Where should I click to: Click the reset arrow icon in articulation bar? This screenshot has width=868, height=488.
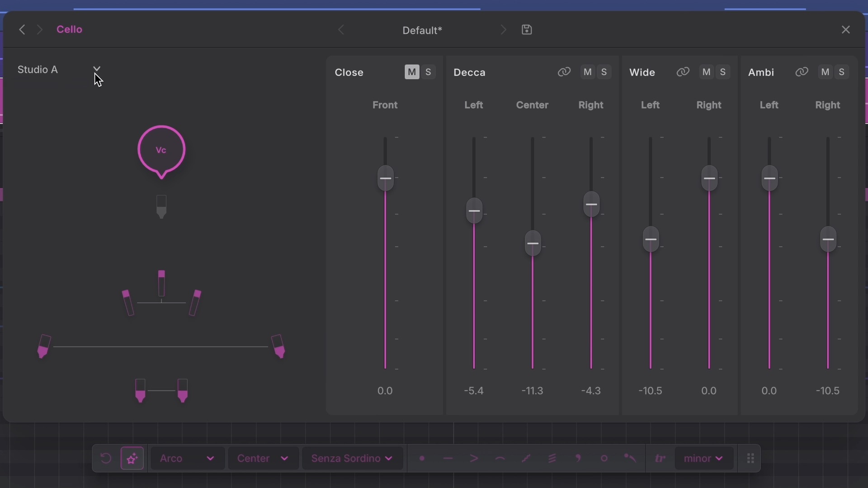click(x=105, y=458)
